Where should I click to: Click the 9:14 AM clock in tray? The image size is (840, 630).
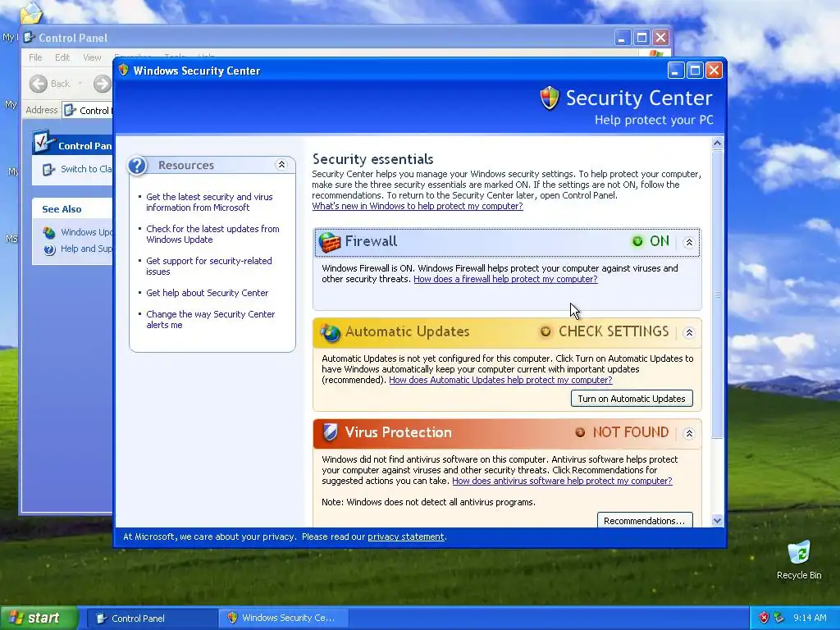pos(810,618)
